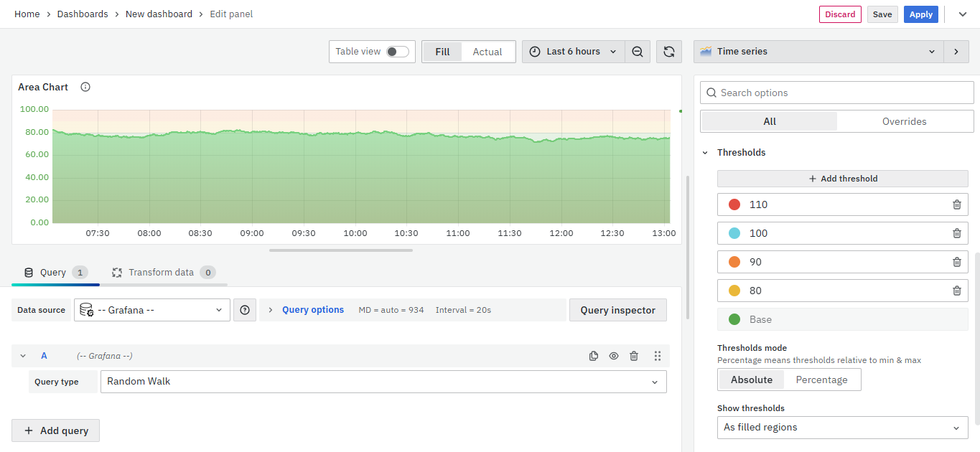Click the data source help icon

pos(245,310)
